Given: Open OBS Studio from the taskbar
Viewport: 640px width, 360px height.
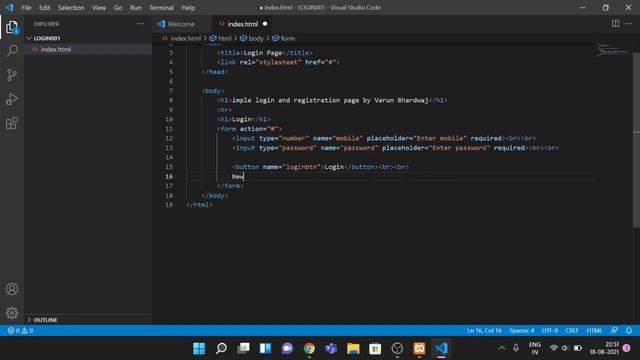Looking at the screenshot, I should click(x=397, y=349).
